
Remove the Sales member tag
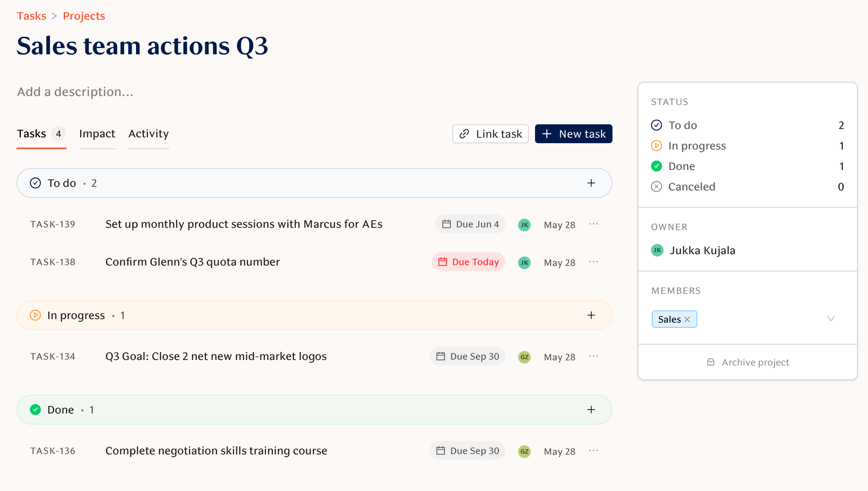click(687, 319)
